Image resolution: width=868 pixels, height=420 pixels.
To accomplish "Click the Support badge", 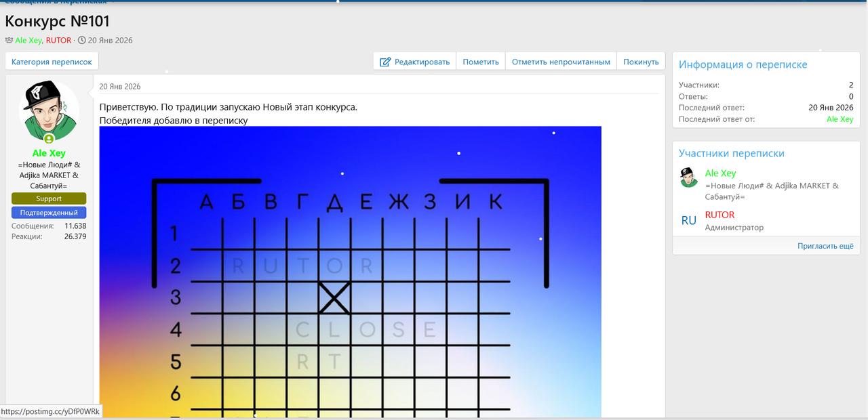I will pos(49,198).
